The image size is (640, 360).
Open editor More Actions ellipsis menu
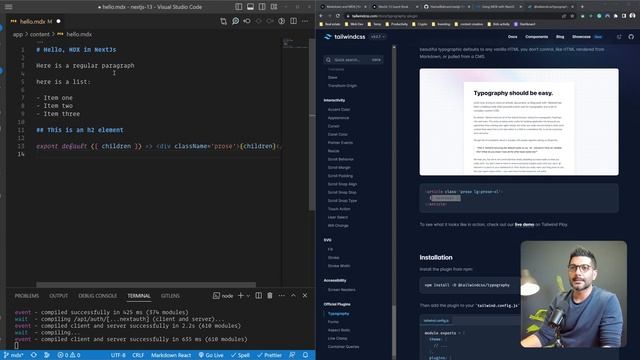click(x=305, y=21)
